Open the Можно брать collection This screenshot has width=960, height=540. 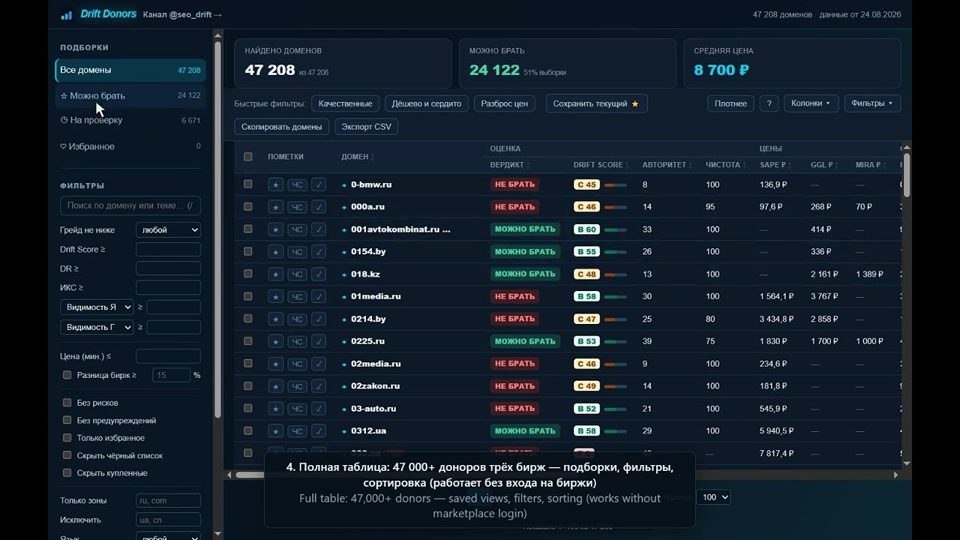click(x=130, y=96)
